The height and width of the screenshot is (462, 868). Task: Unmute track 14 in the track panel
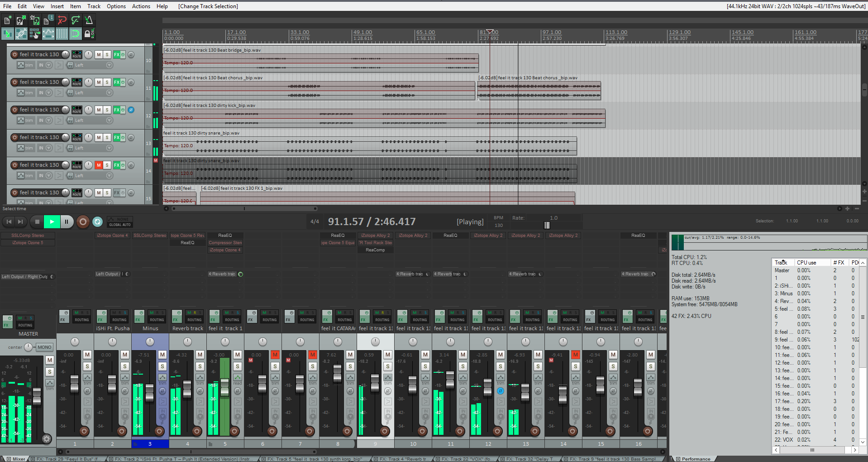[99, 165]
